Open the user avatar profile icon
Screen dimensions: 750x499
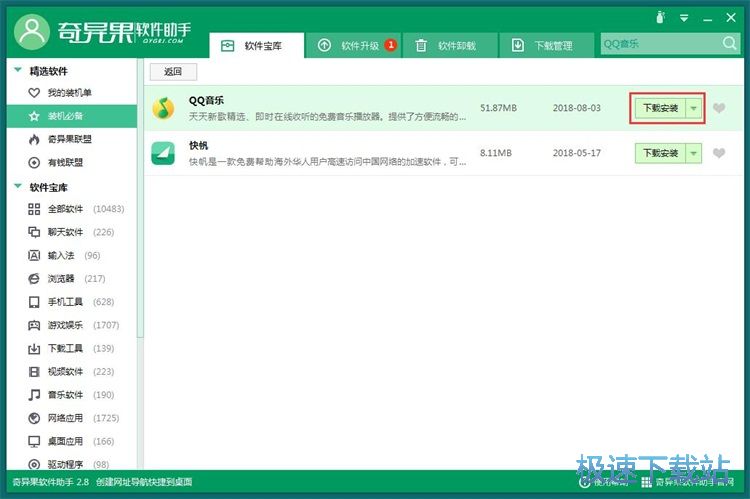pyautogui.click(x=32, y=32)
